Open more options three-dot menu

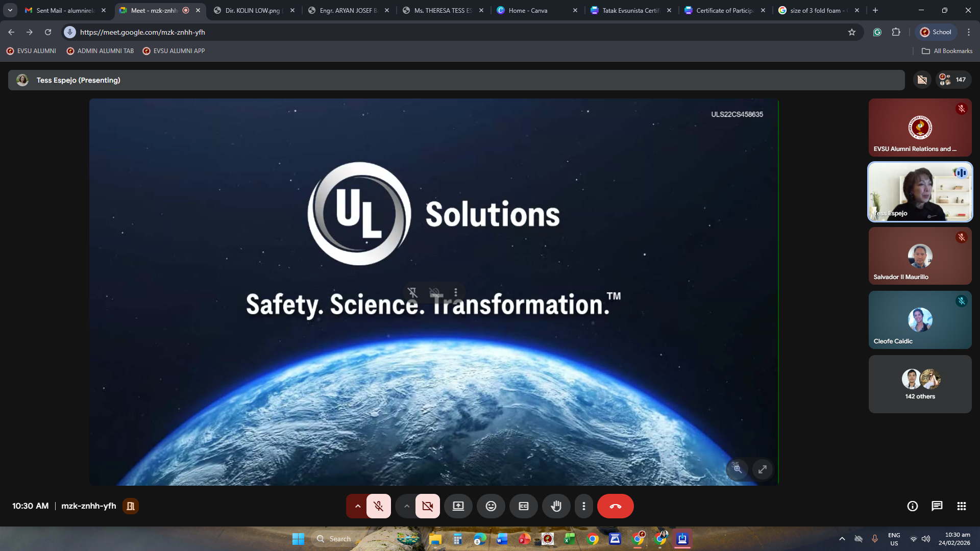[x=583, y=506]
